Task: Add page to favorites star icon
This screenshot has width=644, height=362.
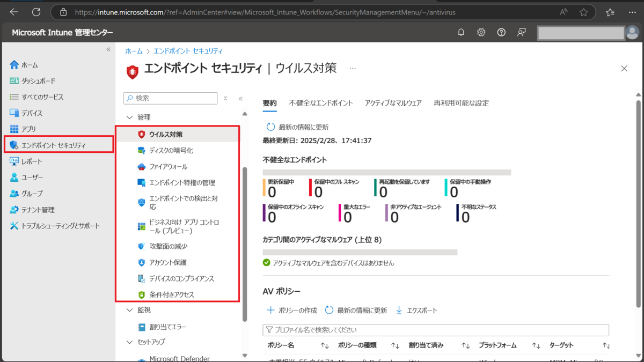Action: pyautogui.click(x=583, y=12)
